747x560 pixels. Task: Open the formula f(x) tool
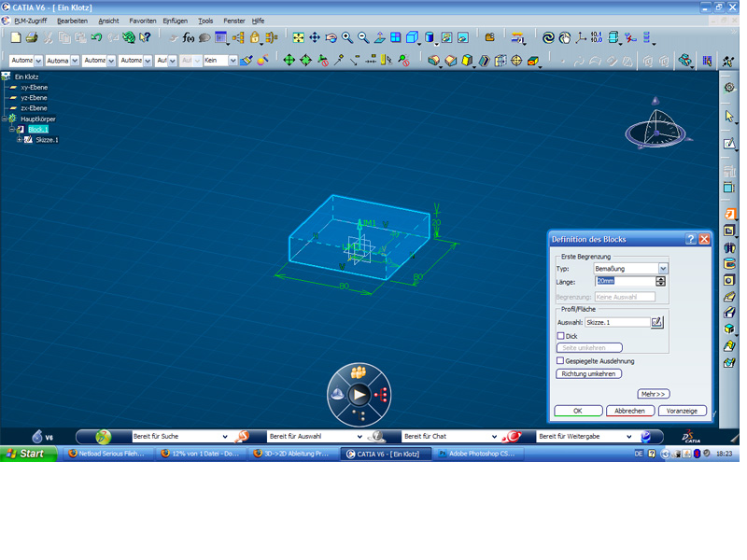tap(189, 37)
